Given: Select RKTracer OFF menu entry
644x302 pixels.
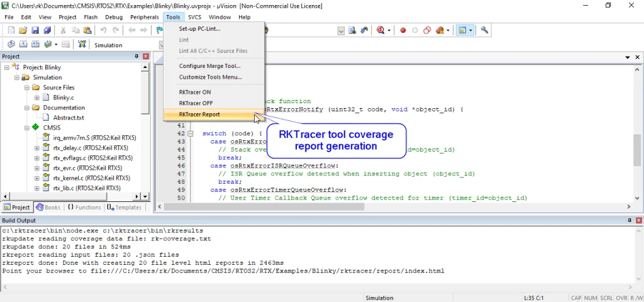Looking at the screenshot, I should (214, 103).
